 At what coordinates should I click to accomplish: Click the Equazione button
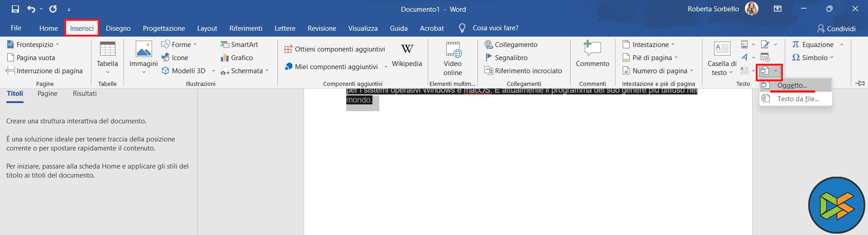(x=813, y=44)
